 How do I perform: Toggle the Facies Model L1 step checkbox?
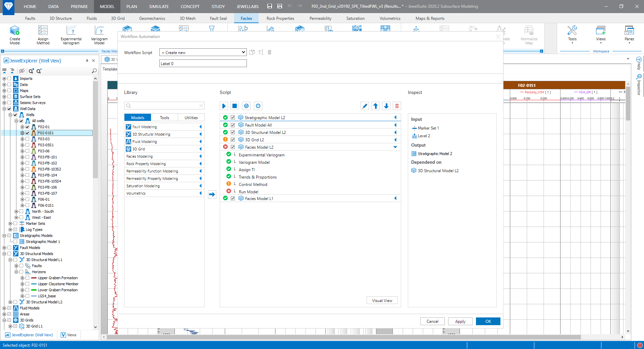click(233, 198)
